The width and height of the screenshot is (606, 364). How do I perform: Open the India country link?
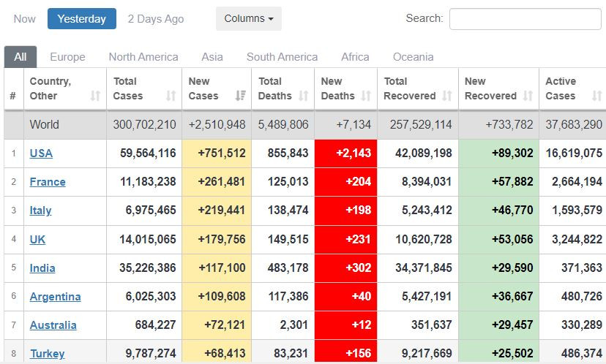(42, 268)
